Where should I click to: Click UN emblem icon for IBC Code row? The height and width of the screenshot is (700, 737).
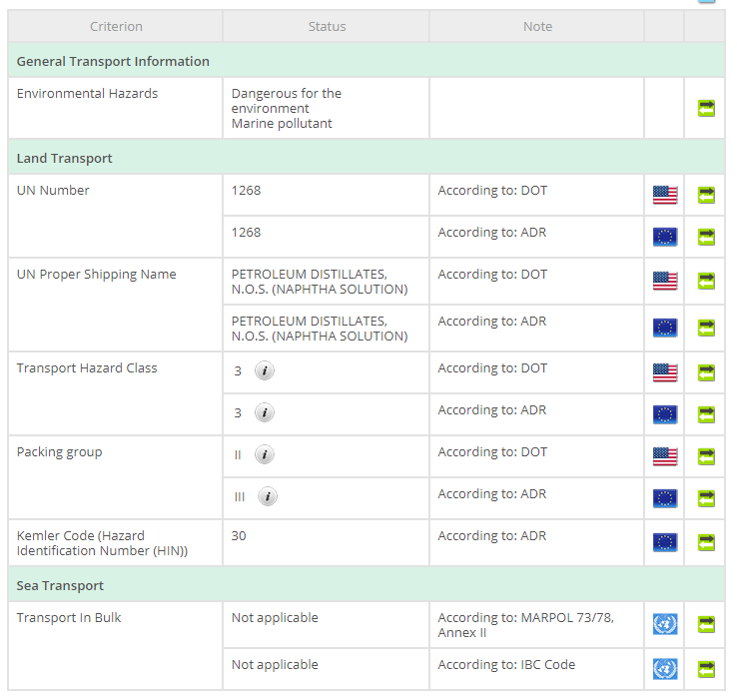[664, 668]
